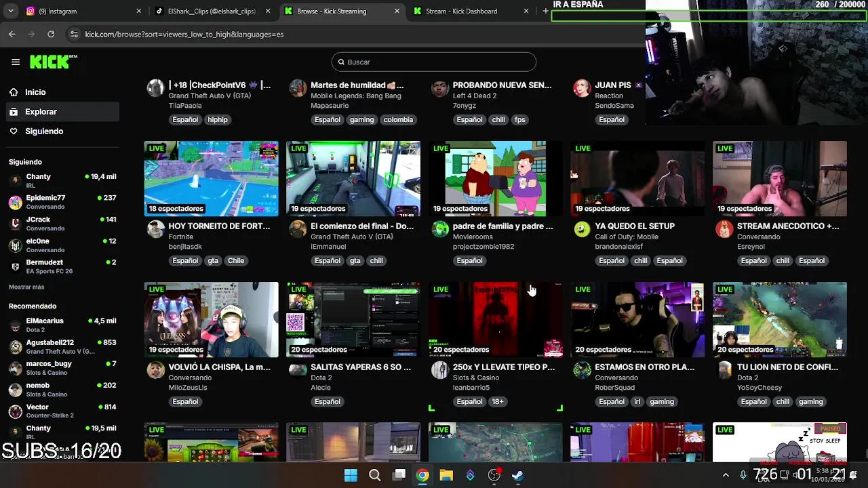
Task: Click the Buscar search field
Action: [434, 62]
